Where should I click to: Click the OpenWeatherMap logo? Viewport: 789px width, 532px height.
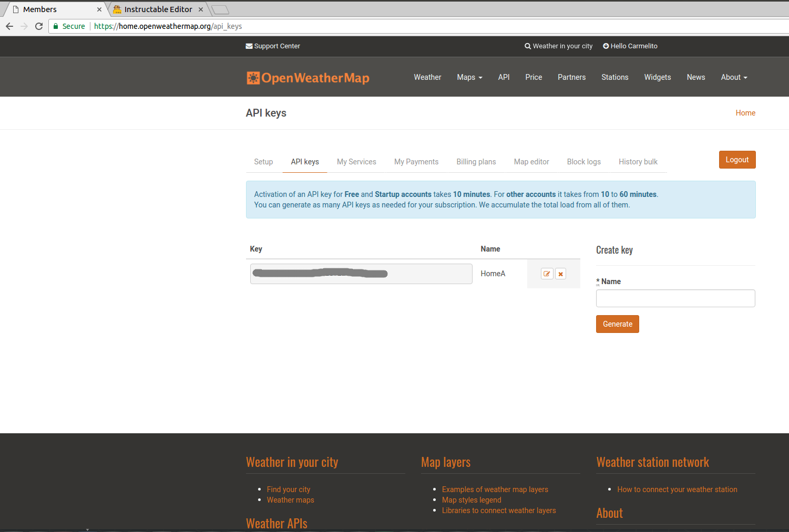(308, 78)
